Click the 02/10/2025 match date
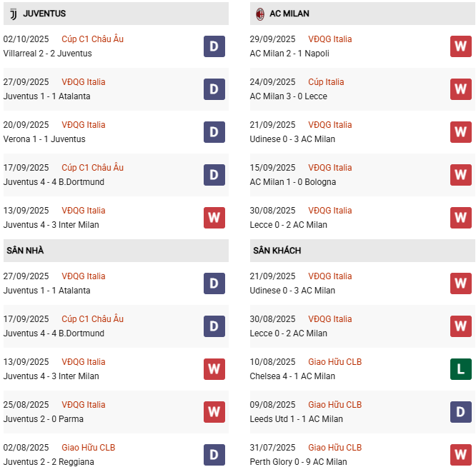Viewport: 476px width, 472px height. coord(26,39)
